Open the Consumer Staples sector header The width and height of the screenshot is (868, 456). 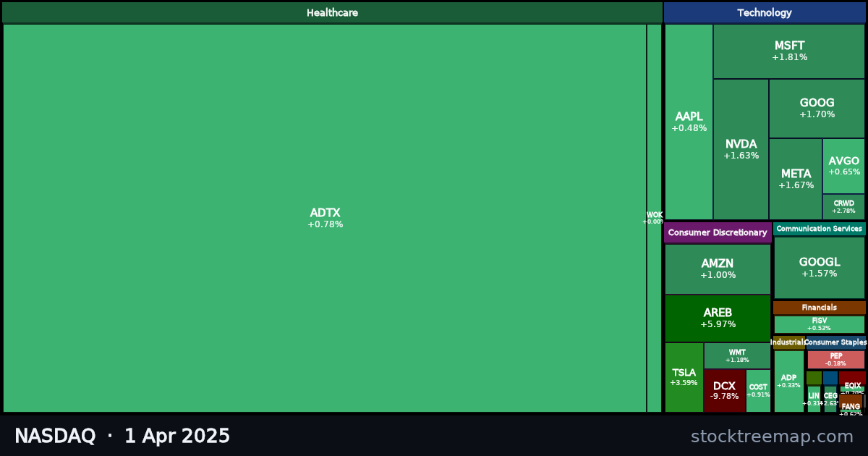[x=835, y=342]
